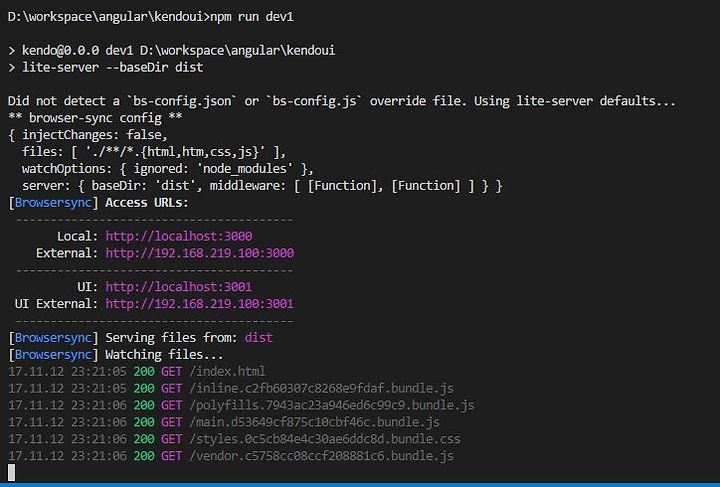The height and width of the screenshot is (487, 720).
Task: Open the http://localhost:3000 Local URL
Action: 179,236
